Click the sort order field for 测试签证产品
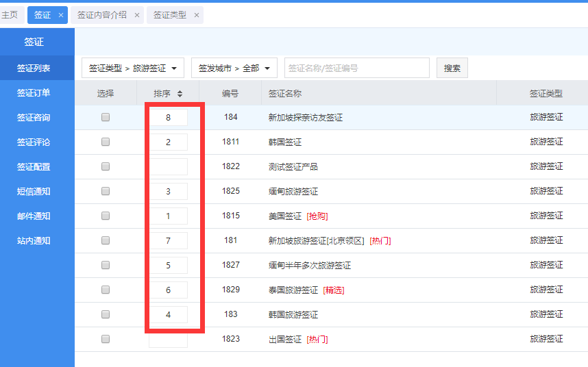 tap(168, 166)
